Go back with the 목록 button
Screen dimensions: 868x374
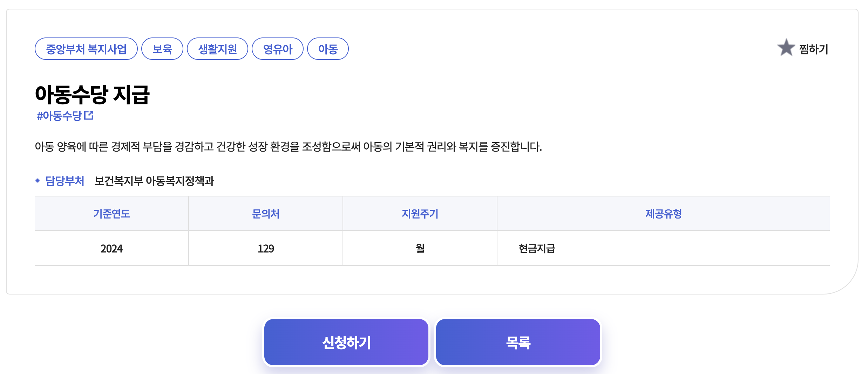(x=518, y=342)
